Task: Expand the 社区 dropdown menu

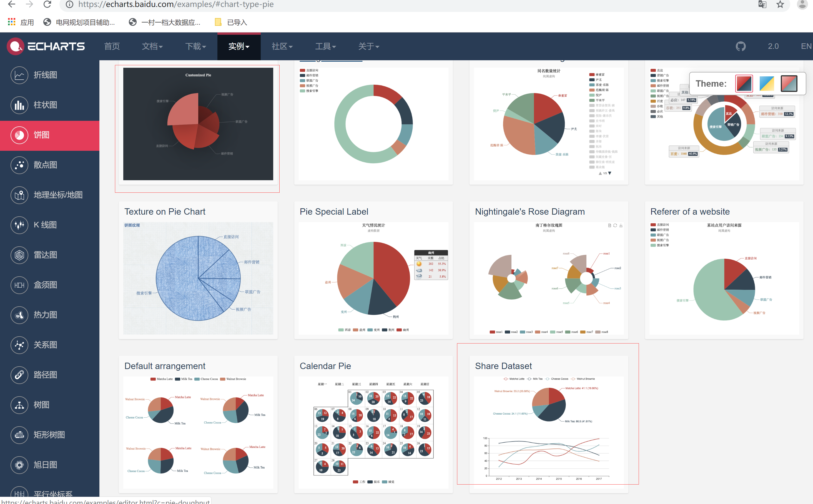Action: point(282,46)
